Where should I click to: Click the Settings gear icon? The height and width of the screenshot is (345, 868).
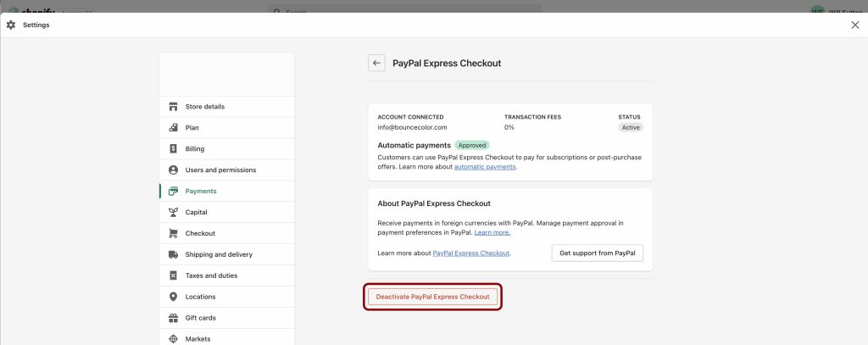click(x=10, y=25)
